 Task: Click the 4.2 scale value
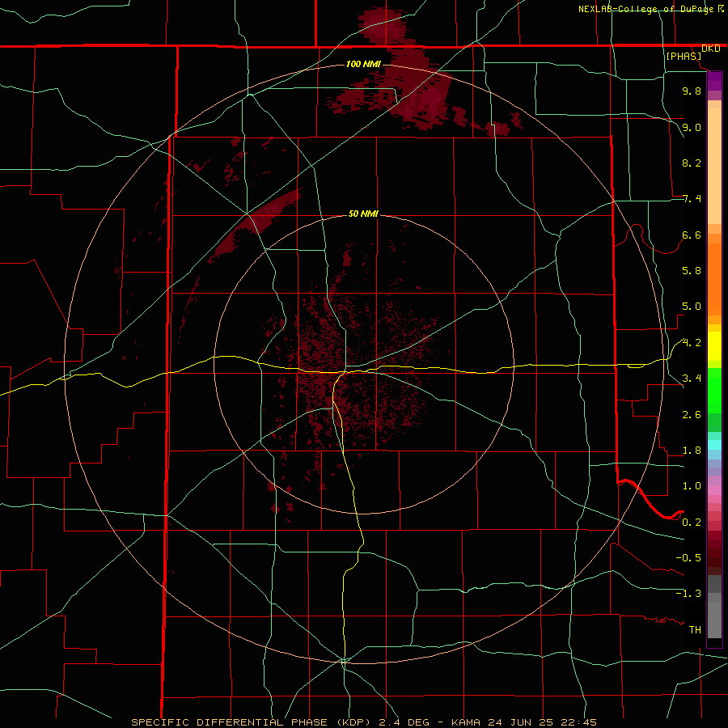[692, 343]
